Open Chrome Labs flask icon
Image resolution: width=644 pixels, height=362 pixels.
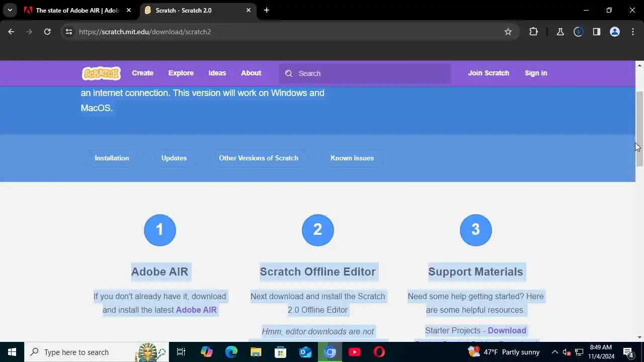560,32
